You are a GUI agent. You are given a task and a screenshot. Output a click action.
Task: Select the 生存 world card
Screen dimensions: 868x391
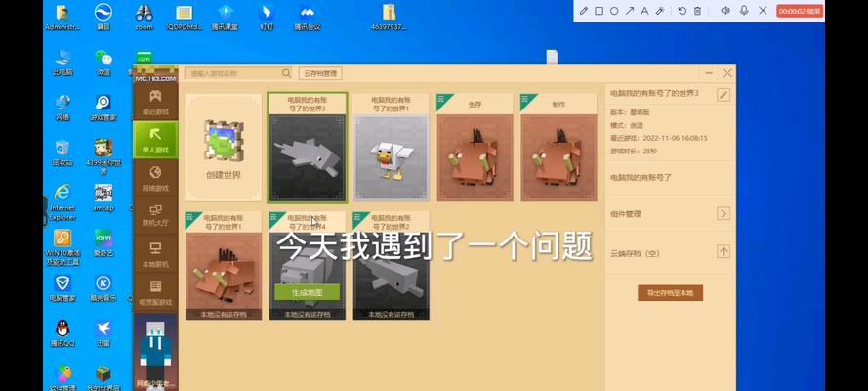click(x=475, y=148)
